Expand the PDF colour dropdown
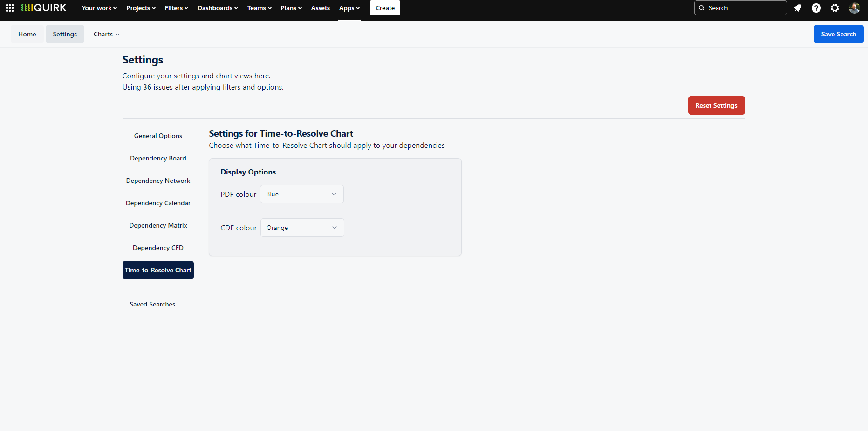Screen dimensions: 868x431 tap(302, 194)
